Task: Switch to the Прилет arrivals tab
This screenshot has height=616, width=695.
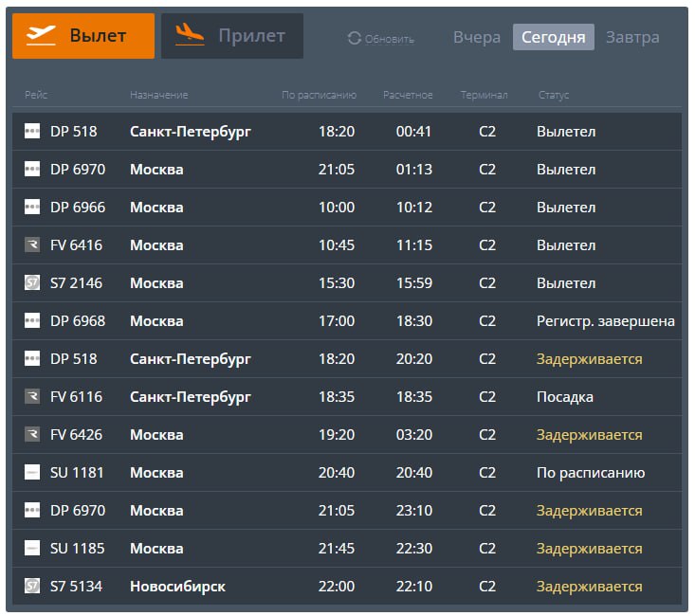Action: (x=232, y=36)
